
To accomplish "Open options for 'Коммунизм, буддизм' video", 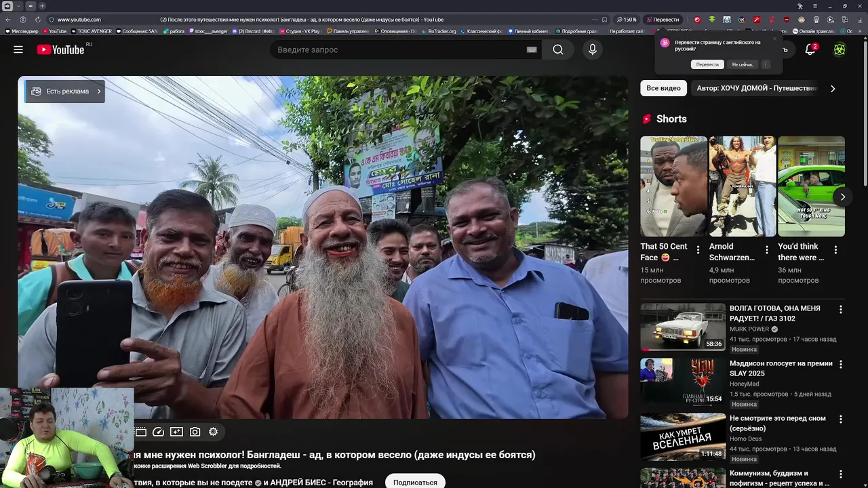I will [x=841, y=474].
